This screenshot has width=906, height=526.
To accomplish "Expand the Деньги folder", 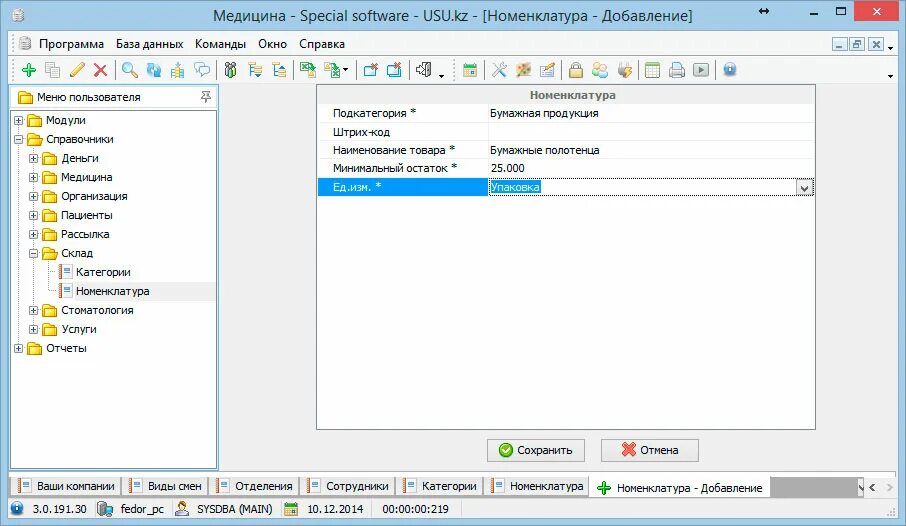I will point(34,158).
